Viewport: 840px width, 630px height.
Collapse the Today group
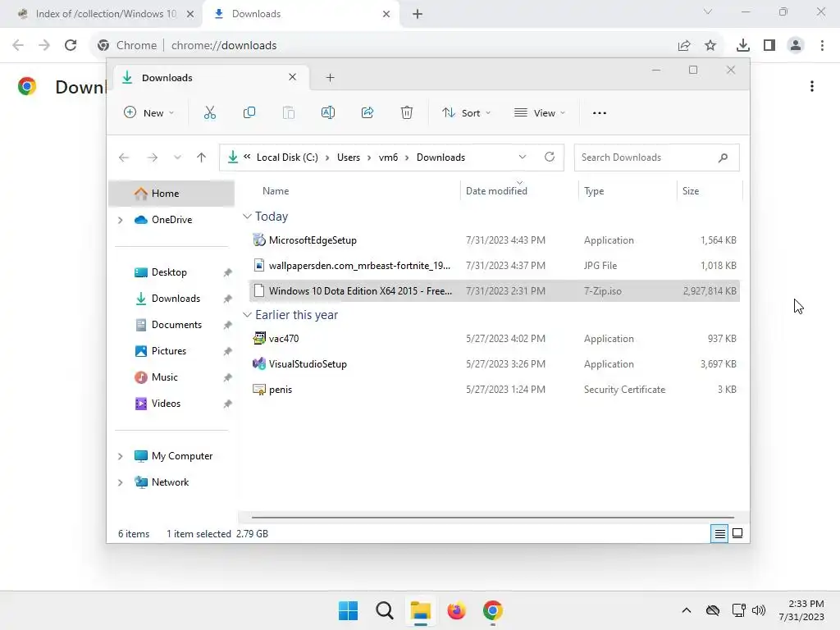(247, 217)
